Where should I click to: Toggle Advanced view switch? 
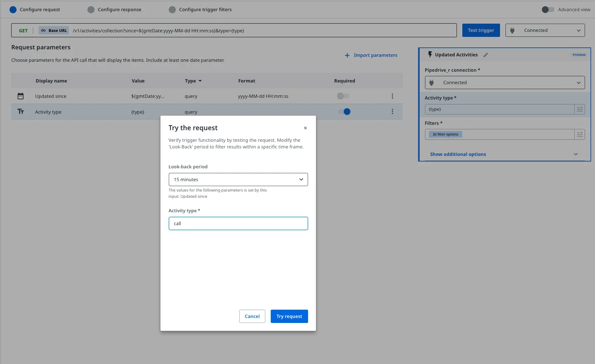tap(548, 10)
